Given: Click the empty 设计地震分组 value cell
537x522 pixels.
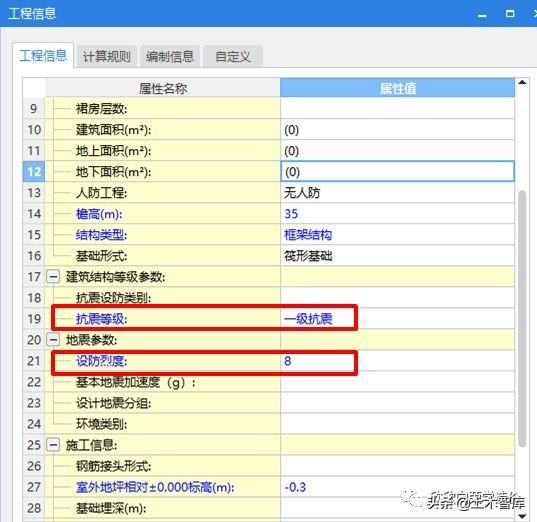Looking at the screenshot, I should (x=397, y=403).
